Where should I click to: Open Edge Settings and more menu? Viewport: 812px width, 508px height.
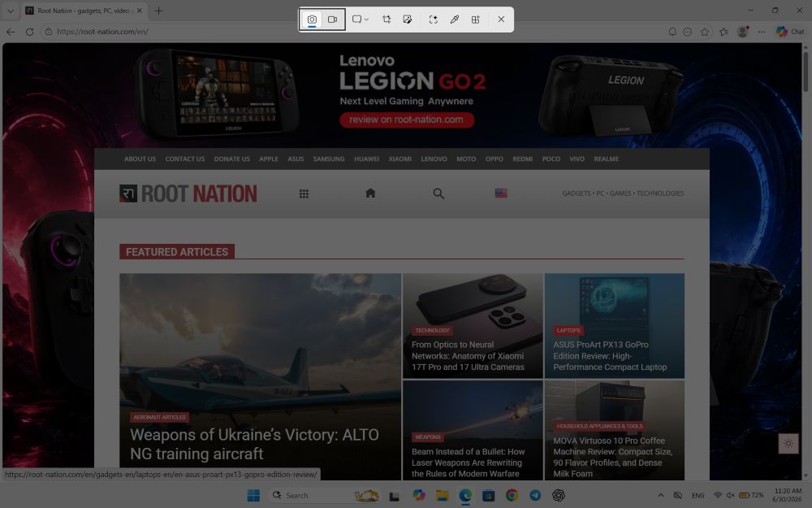[762, 32]
